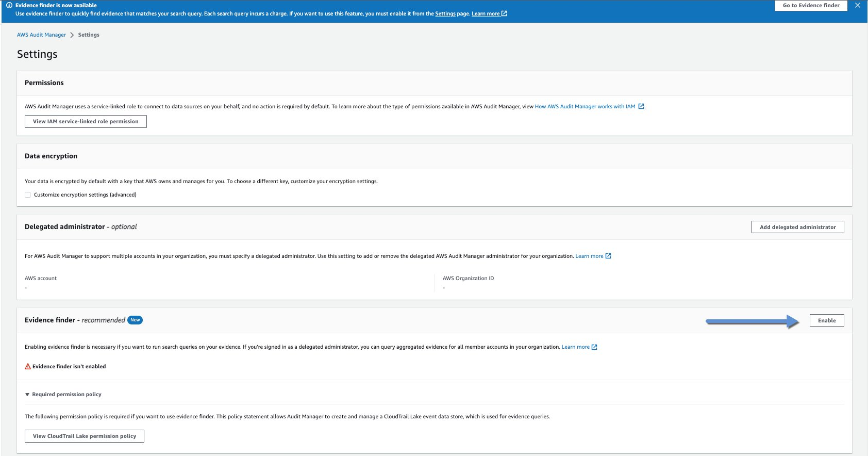This screenshot has width=868, height=456.
Task: Click the Evidence finder is now available banner title
Action: click(x=56, y=6)
